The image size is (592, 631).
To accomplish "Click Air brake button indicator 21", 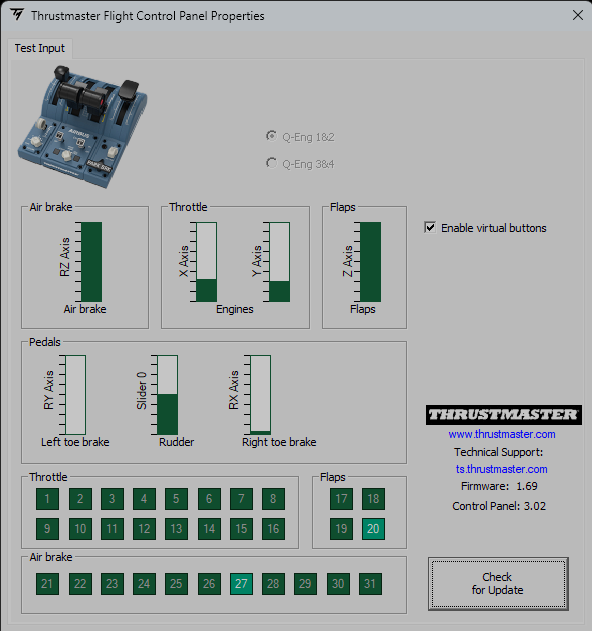I will [x=47, y=584].
